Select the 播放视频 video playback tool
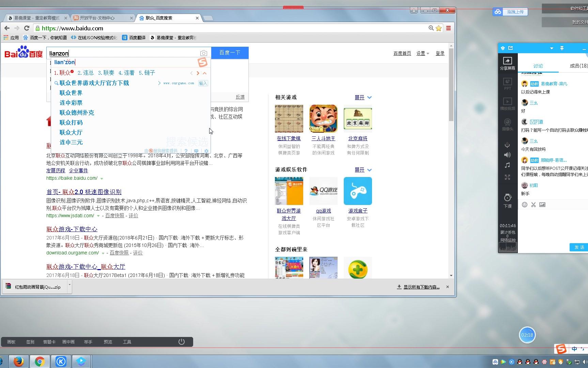This screenshot has width=588, height=368. point(507,103)
